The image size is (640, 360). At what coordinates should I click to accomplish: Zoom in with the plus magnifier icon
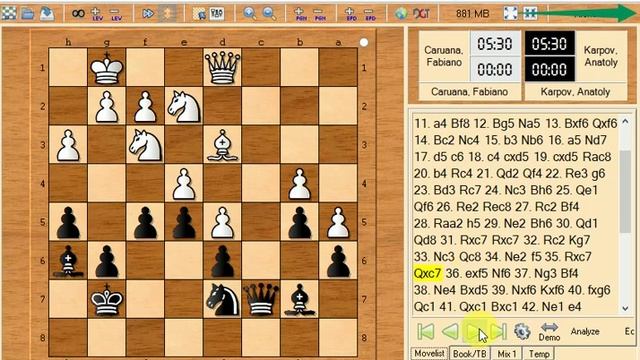coord(249,14)
